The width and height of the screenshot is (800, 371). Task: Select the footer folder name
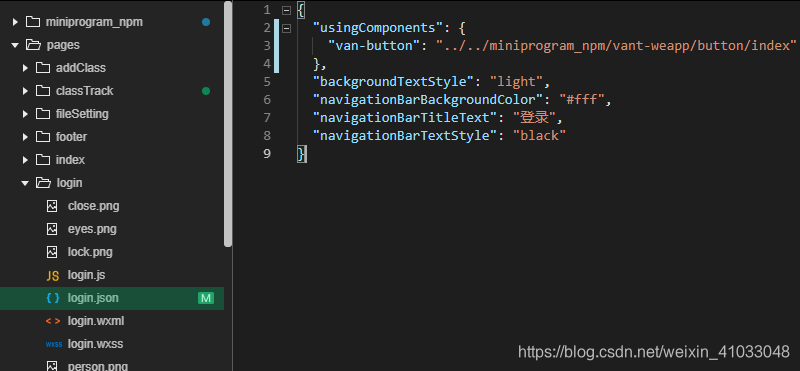(71, 137)
